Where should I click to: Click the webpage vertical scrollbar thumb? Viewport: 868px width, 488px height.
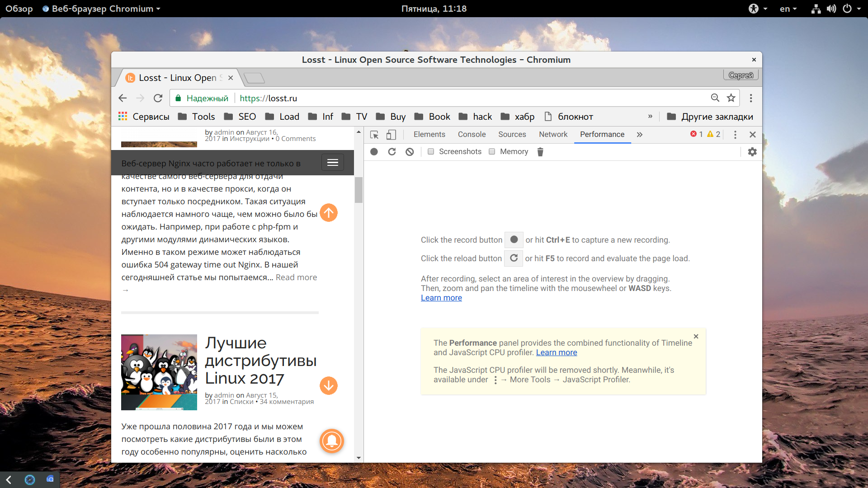pos(359,190)
